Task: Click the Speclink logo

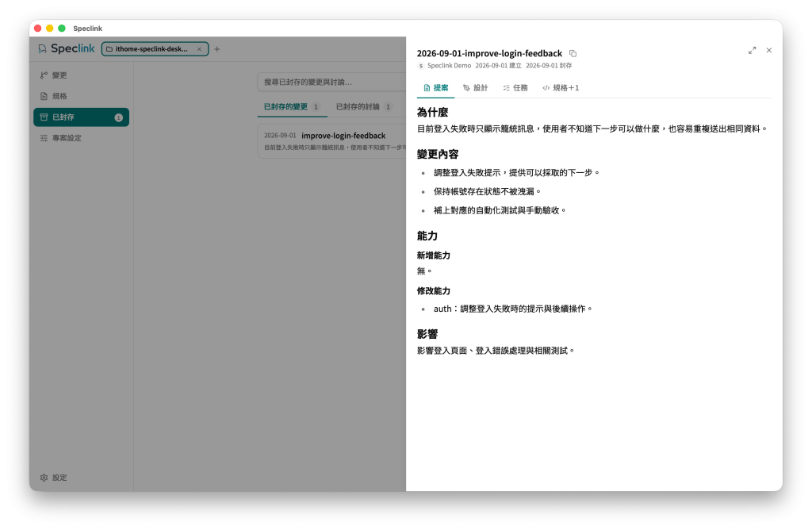Action: click(x=67, y=48)
